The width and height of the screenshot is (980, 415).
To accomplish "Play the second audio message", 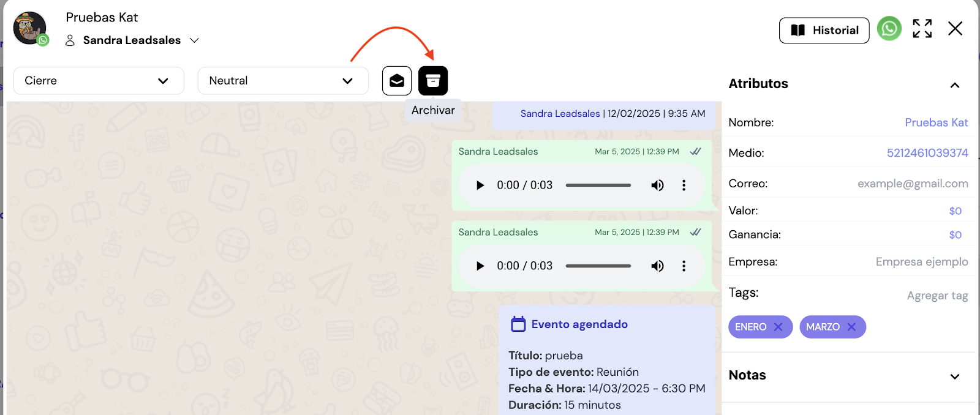I will tap(480, 266).
